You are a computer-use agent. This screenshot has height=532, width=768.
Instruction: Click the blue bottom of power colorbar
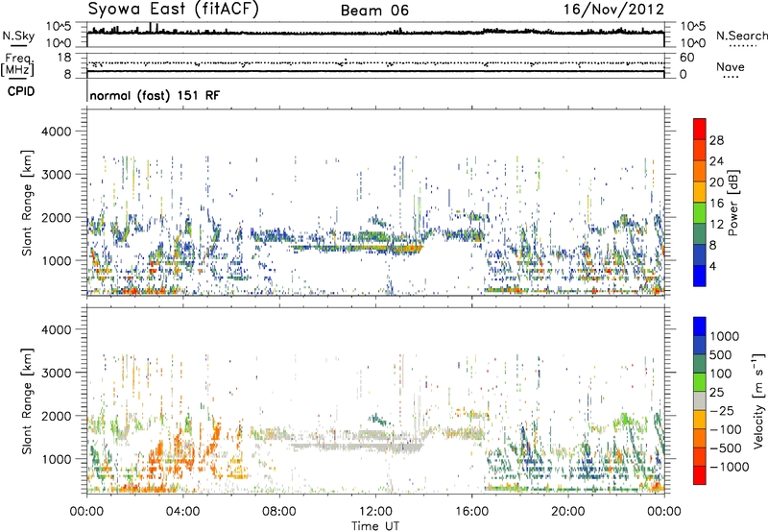[700, 276]
